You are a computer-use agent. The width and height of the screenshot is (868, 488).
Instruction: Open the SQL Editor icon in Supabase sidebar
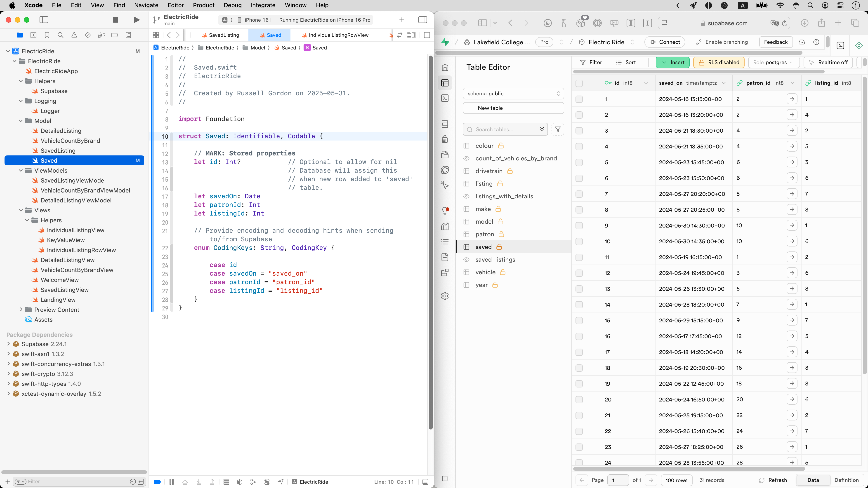coord(445,98)
